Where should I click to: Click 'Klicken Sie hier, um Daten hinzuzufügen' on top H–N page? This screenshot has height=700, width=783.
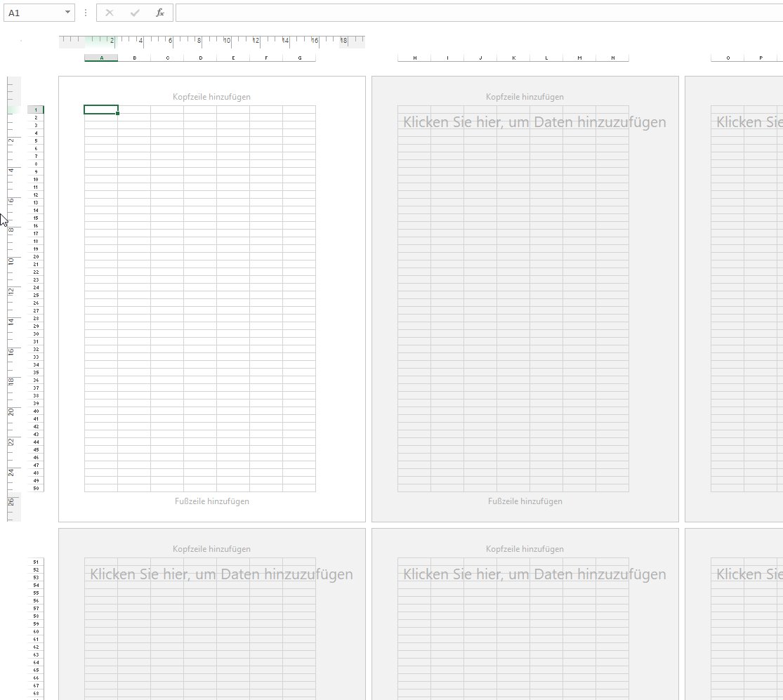[x=534, y=122]
